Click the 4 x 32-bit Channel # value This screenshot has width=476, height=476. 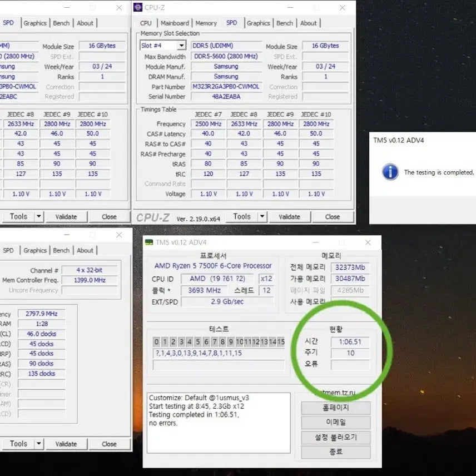coord(89,270)
